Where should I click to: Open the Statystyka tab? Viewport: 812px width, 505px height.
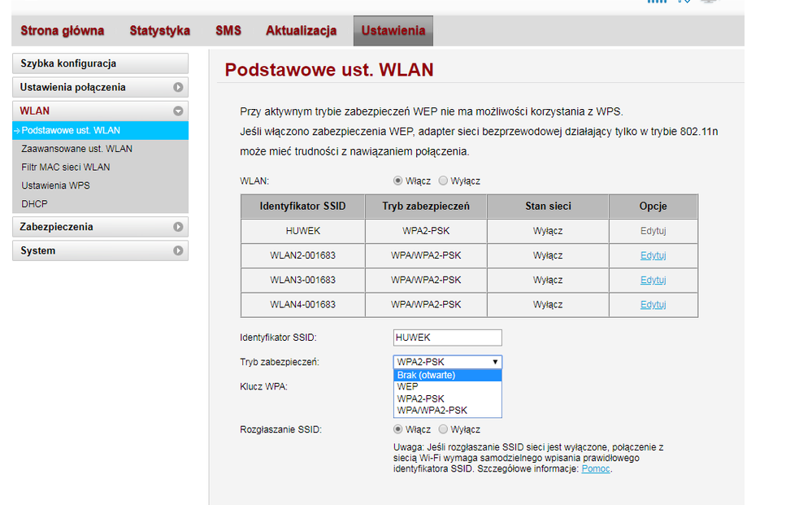161,30
